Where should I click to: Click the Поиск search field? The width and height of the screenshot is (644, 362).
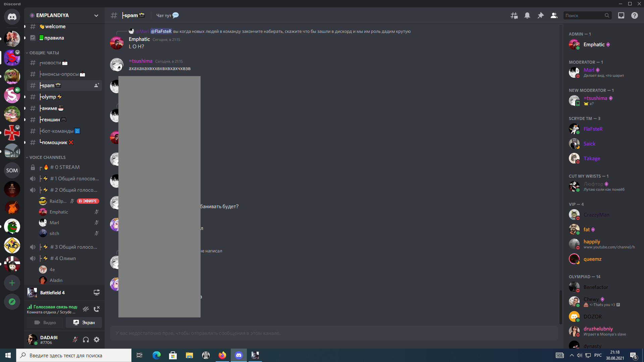pyautogui.click(x=584, y=15)
